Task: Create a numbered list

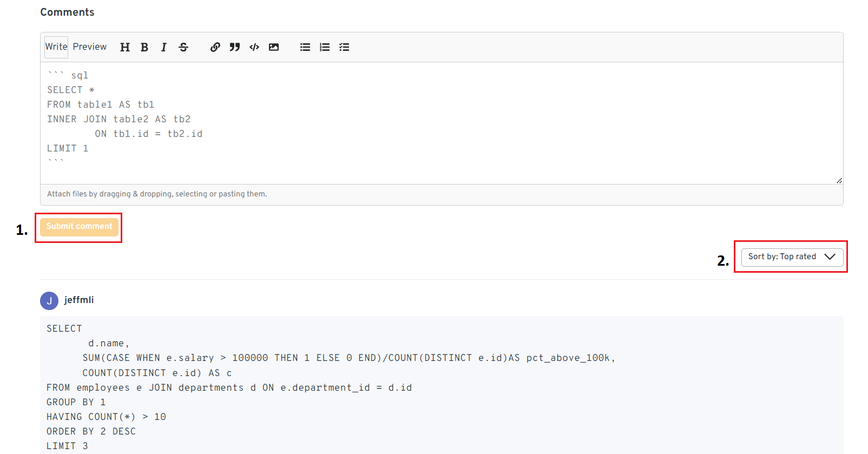Action: (x=325, y=48)
